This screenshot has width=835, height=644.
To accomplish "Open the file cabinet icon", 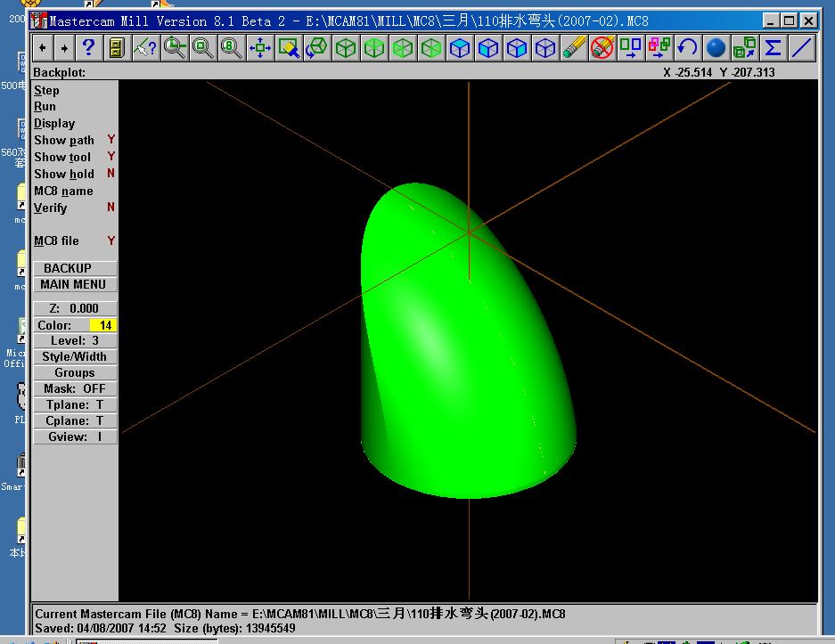I will click(x=117, y=48).
